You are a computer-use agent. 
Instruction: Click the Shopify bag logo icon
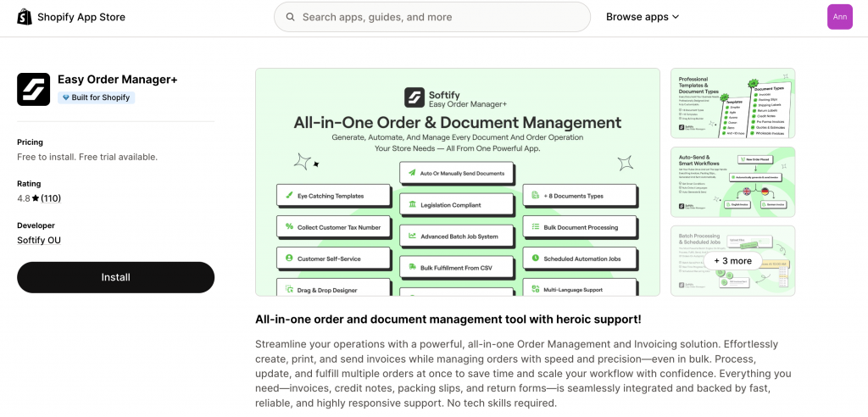[x=25, y=17]
